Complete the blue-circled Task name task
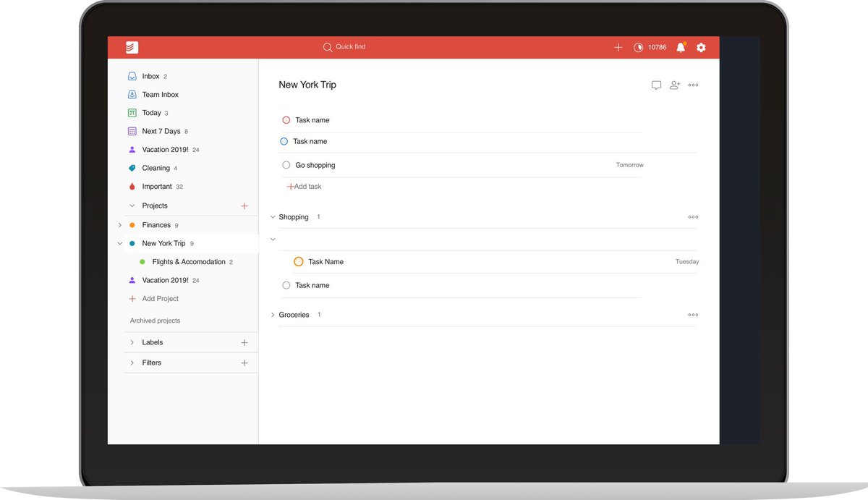This screenshot has width=868, height=500. point(284,141)
